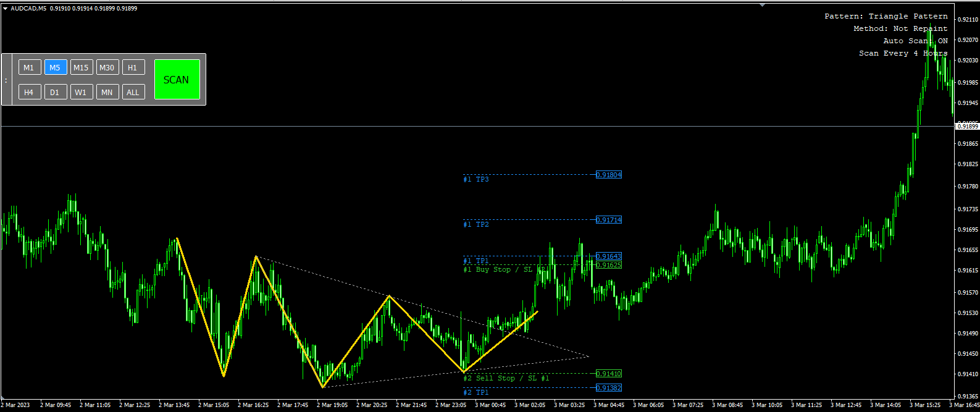980x412 pixels.
Task: Click the current price 0.91899 marker
Action: 967,126
